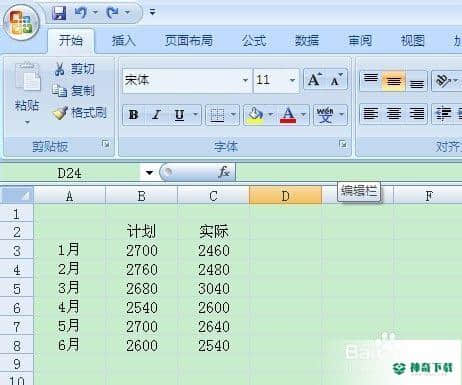Click the fx insert function icon
This screenshot has width=462, height=385.
click(224, 172)
